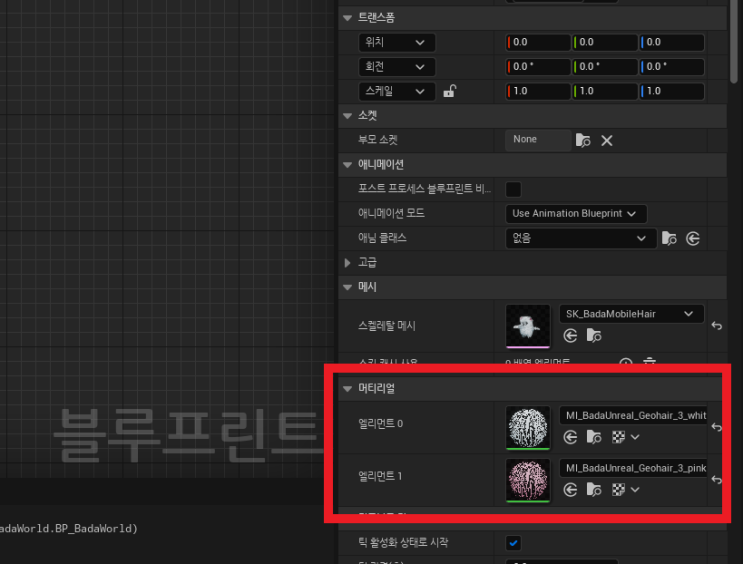
Task: Toggle the post process blueprint checkbox
Action: tap(513, 190)
